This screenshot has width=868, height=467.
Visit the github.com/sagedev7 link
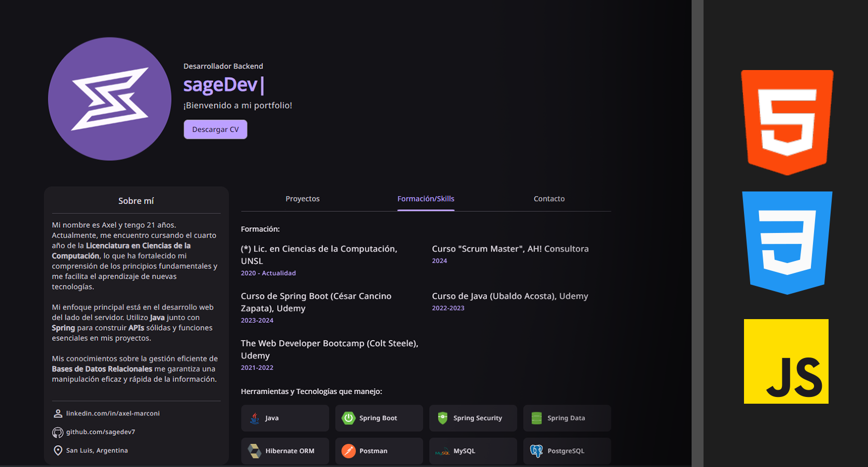100,432
